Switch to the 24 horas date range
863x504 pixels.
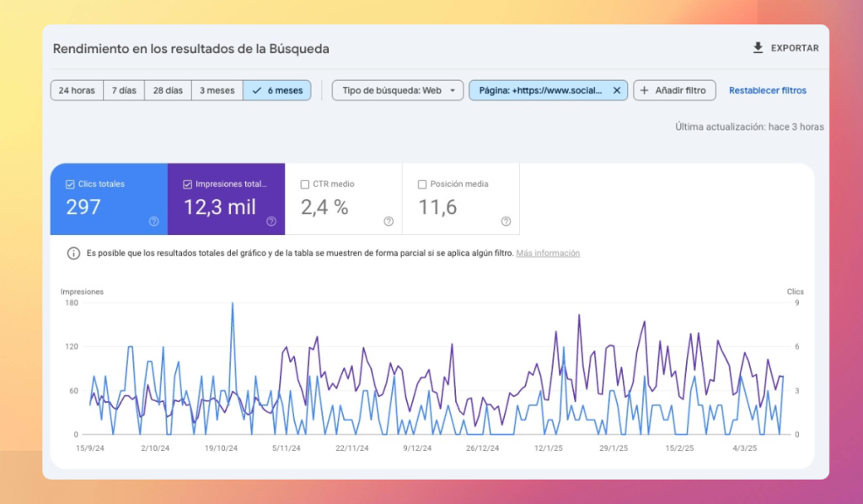tap(77, 90)
